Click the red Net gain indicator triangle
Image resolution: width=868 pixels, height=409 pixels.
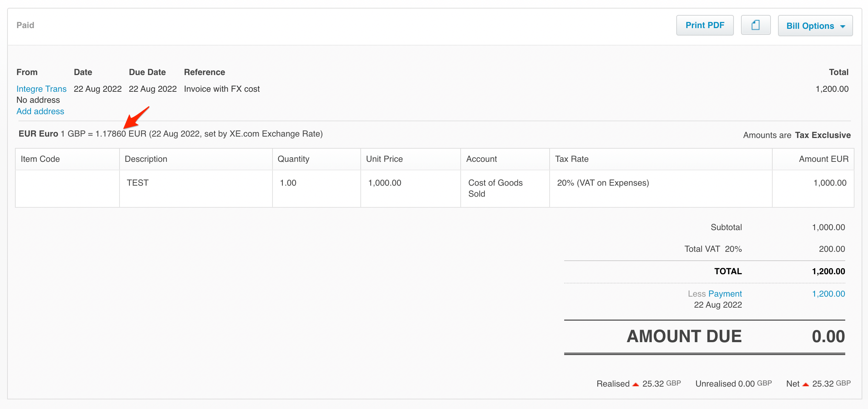point(805,384)
